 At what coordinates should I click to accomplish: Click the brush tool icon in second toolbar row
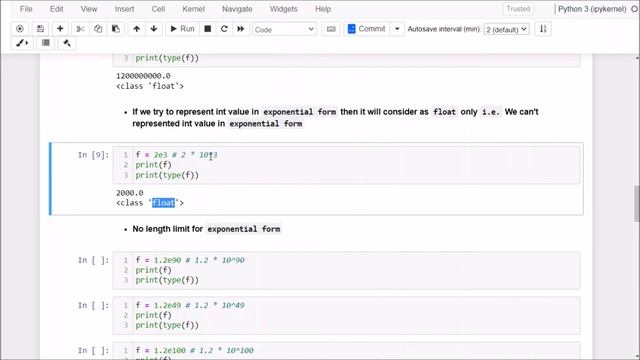[x=22, y=43]
